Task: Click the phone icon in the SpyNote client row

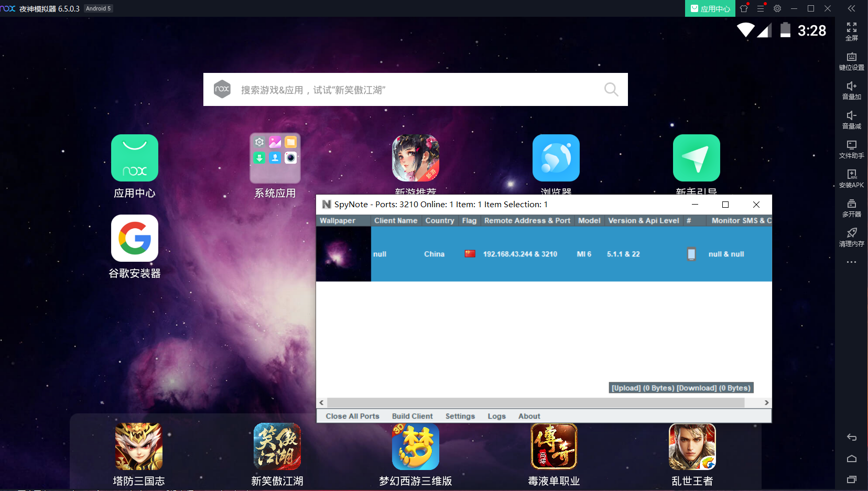Action: click(x=691, y=254)
